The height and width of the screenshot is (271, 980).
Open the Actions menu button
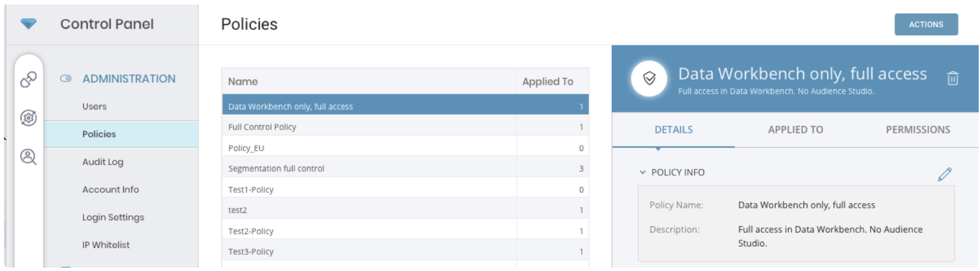click(925, 24)
